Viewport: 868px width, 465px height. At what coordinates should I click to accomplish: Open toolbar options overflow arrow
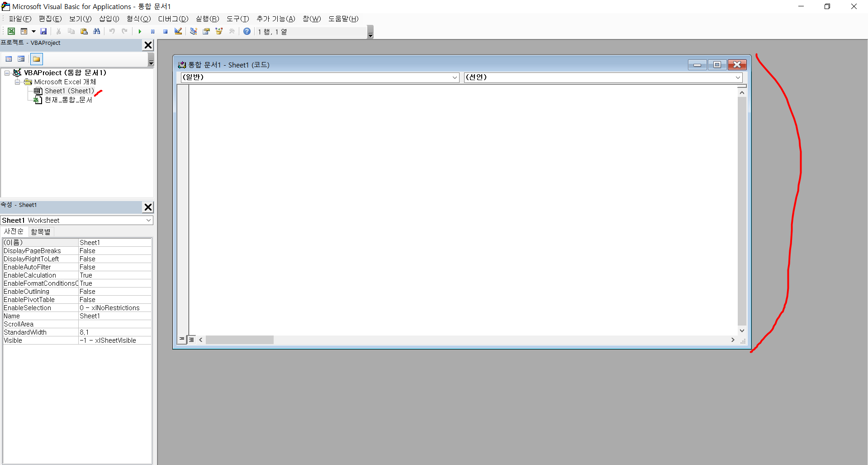pos(370,32)
